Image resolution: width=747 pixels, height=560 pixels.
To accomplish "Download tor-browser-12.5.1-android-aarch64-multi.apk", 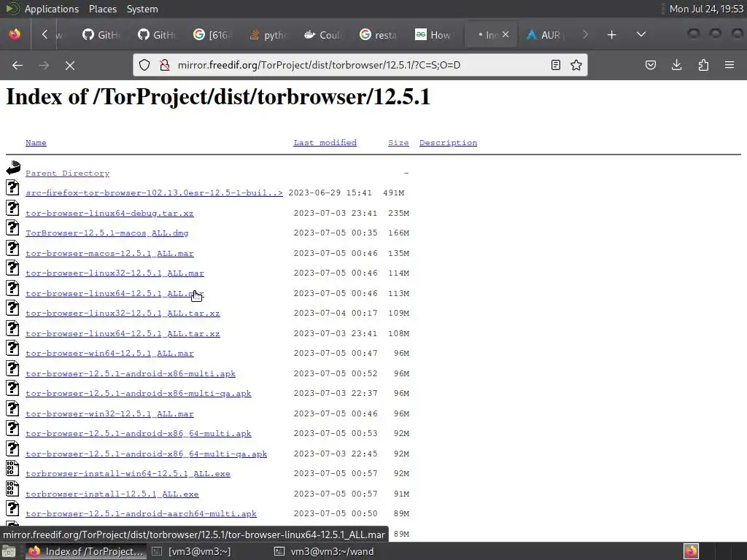I will pos(141,514).
